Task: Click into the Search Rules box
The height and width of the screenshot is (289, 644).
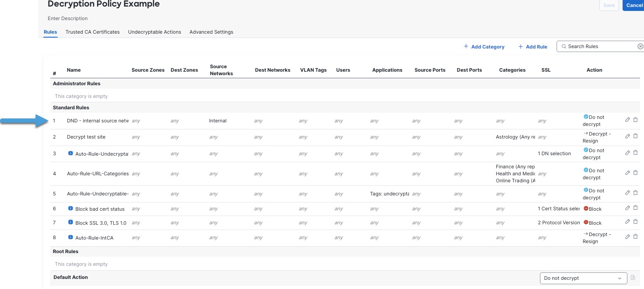Action: click(x=599, y=46)
